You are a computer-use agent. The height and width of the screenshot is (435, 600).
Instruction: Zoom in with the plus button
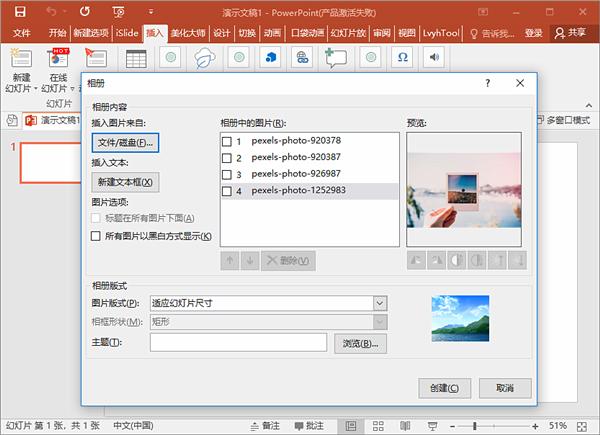(x=535, y=426)
